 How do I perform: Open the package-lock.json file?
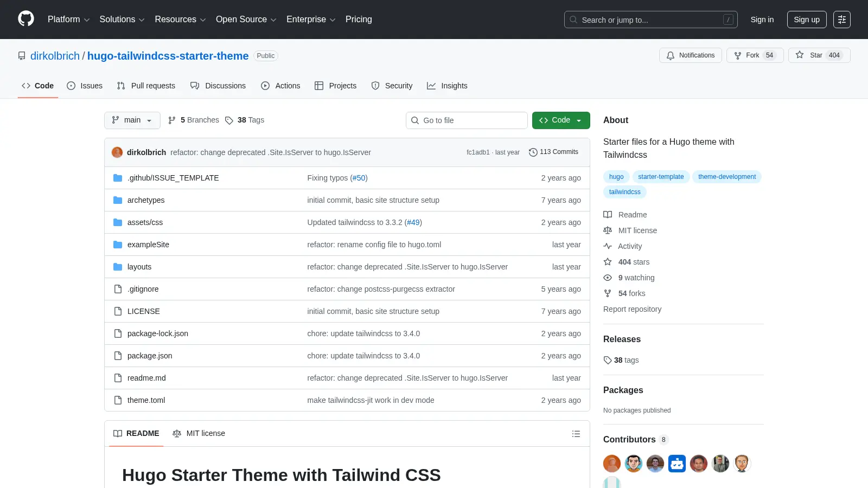point(158,333)
